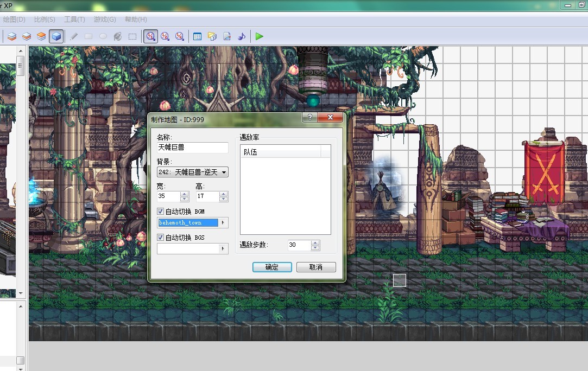Select the second layer icon
The image size is (588, 371).
click(x=27, y=36)
